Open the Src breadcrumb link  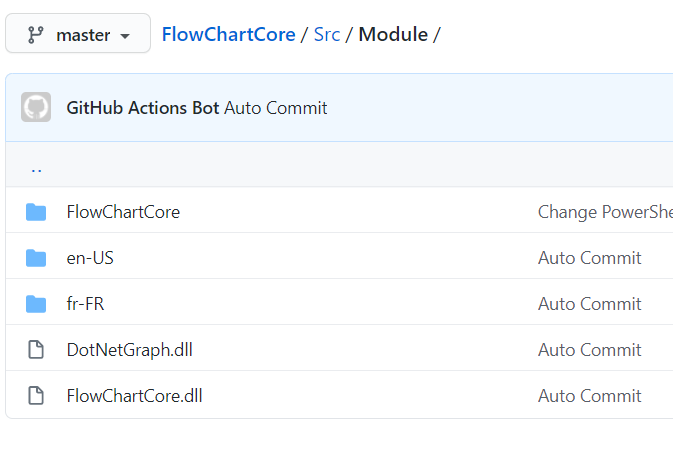click(326, 34)
